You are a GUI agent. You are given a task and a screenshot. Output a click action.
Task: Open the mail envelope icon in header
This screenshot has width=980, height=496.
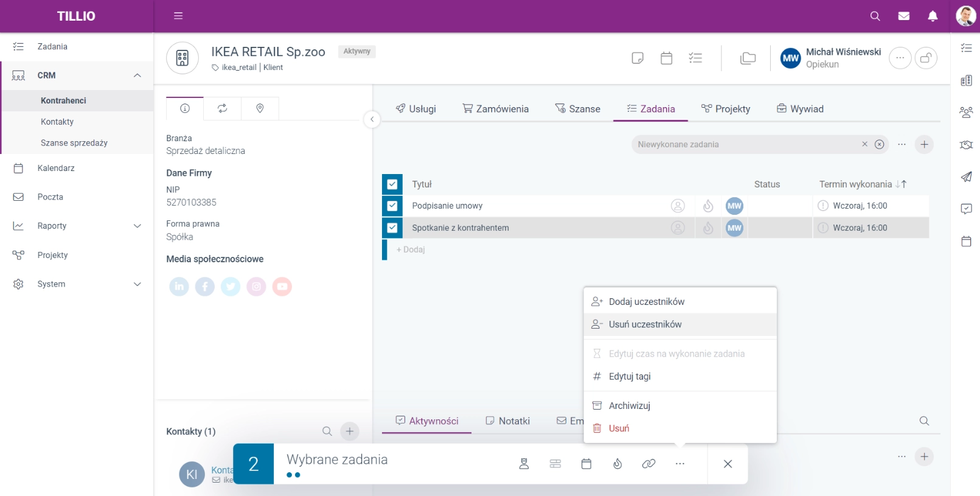(904, 16)
